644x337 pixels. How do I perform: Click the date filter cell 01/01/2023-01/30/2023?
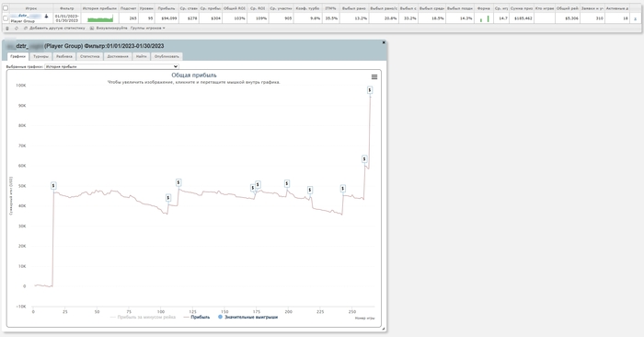pyautogui.click(x=67, y=18)
